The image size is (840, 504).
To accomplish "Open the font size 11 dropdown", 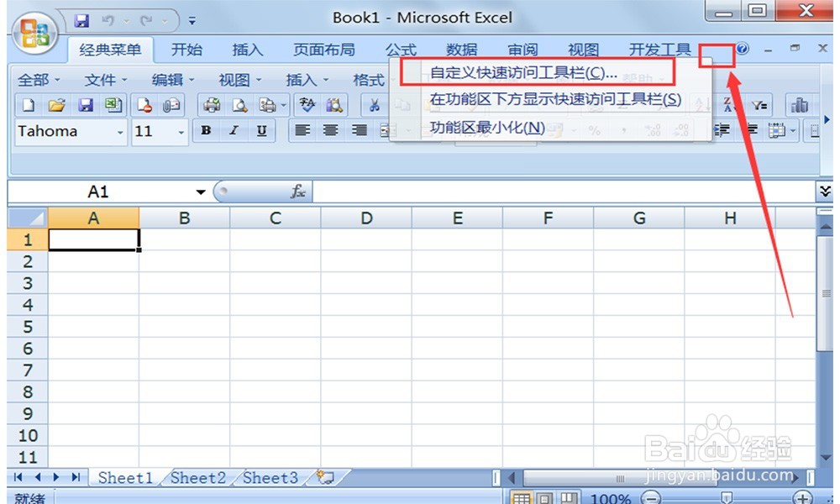I will pos(181,132).
